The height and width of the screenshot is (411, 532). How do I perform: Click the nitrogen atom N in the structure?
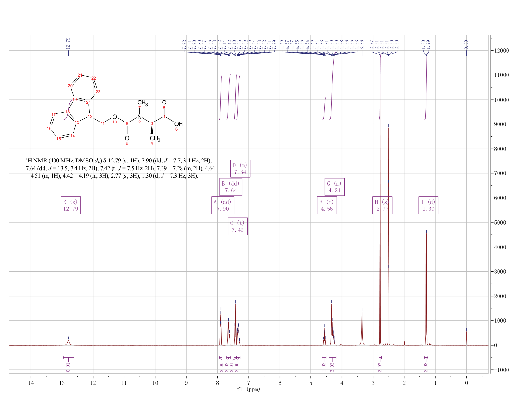tap(139, 117)
